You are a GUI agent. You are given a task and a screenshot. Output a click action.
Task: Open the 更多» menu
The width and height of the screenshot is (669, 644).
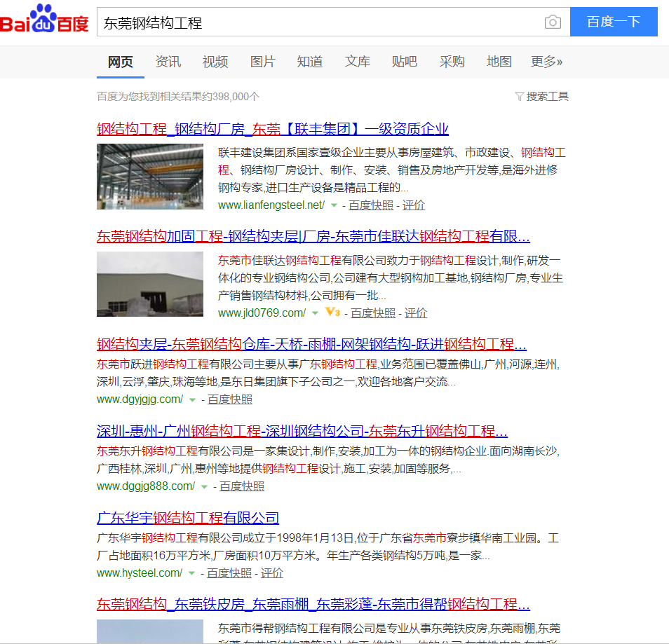coord(546,62)
